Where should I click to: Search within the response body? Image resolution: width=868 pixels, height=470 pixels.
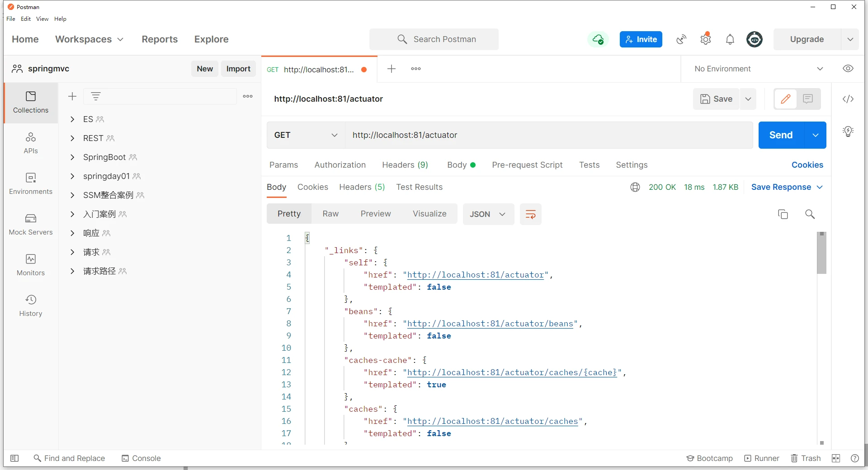(x=810, y=214)
